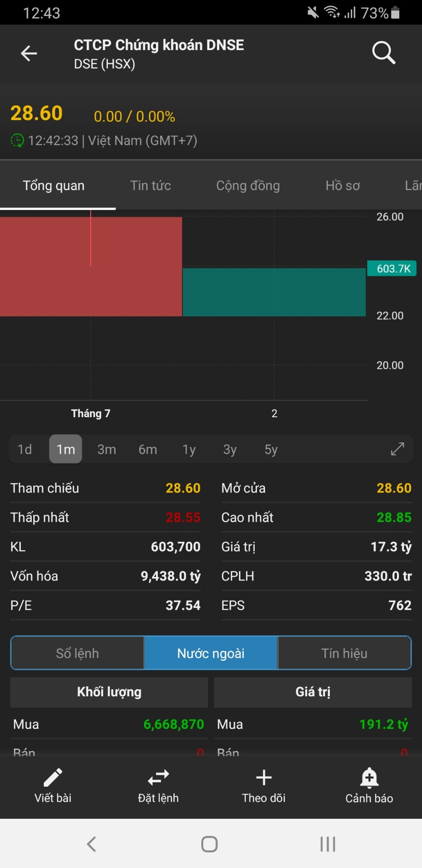Viewport: 422px width, 868px height.
Task: Open the Cảnh báo bell icon
Action: coord(369,778)
